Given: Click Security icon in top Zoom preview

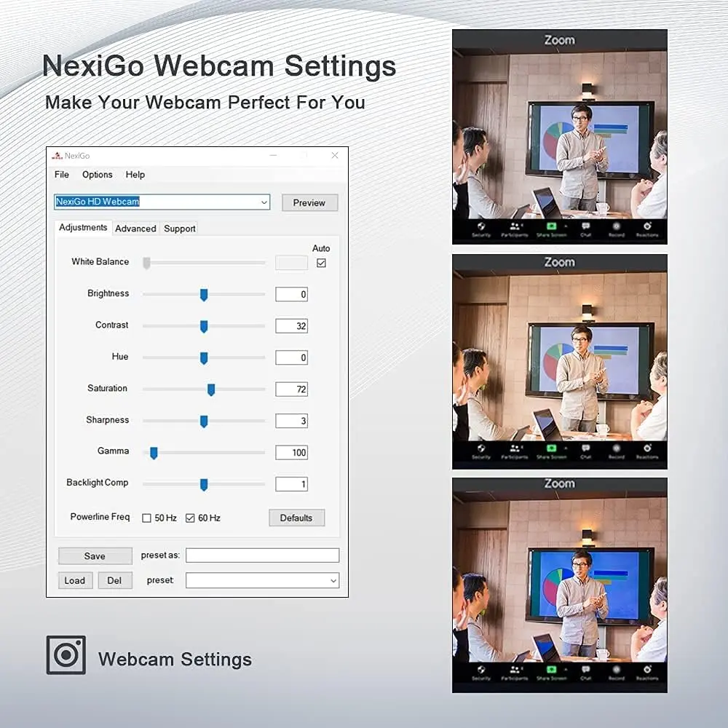Looking at the screenshot, I should [481, 228].
